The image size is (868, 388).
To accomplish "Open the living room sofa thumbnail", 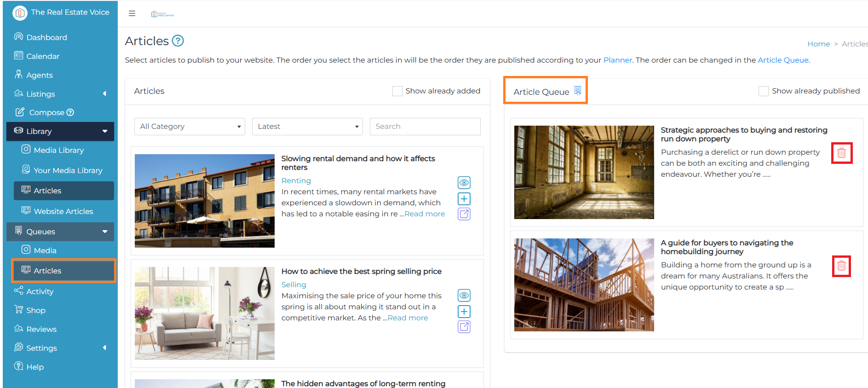I will [x=205, y=313].
